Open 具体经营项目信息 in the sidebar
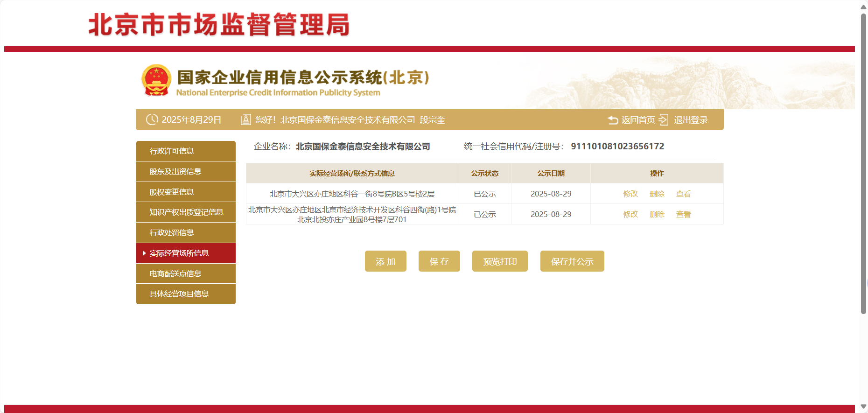The width and height of the screenshot is (868, 413). coord(186,294)
